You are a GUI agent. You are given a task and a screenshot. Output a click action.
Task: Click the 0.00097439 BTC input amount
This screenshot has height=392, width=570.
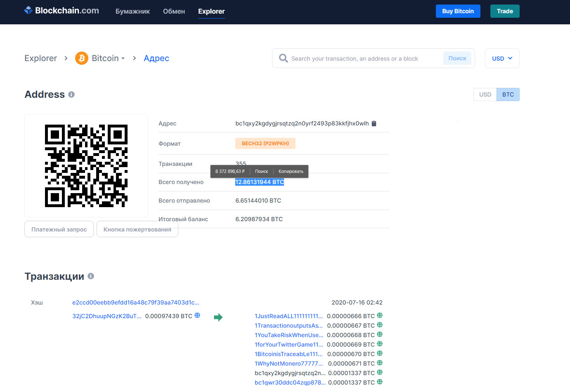point(169,316)
